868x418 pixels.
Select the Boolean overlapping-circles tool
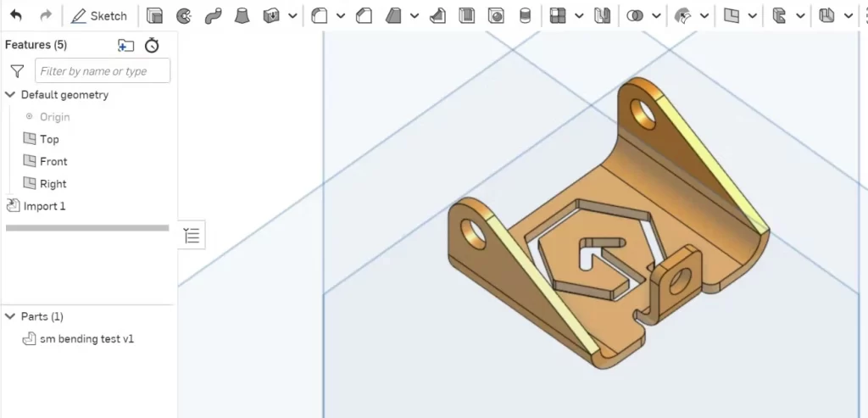[634, 15]
